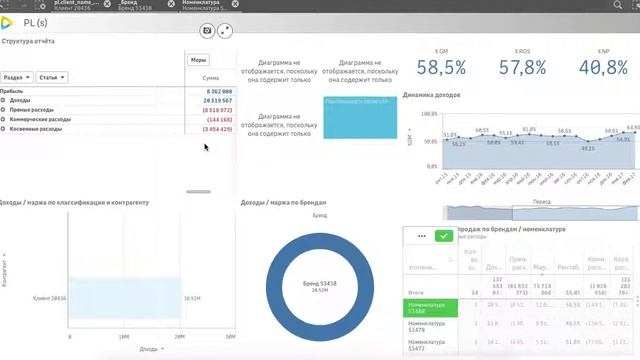Click the PL (s) sheet title
The width and height of the screenshot is (640, 360).
(36, 23)
